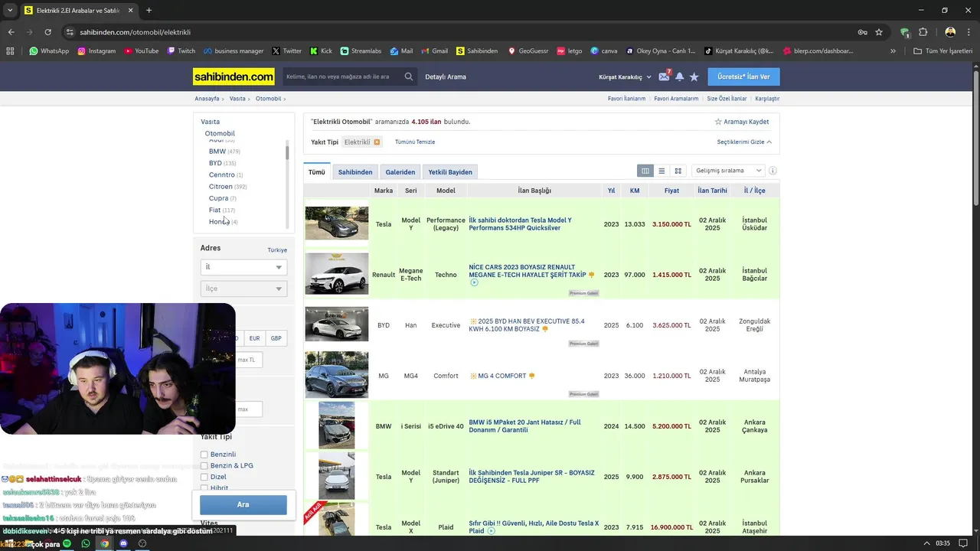
Task: Select the Tümü tab
Action: [317, 172]
